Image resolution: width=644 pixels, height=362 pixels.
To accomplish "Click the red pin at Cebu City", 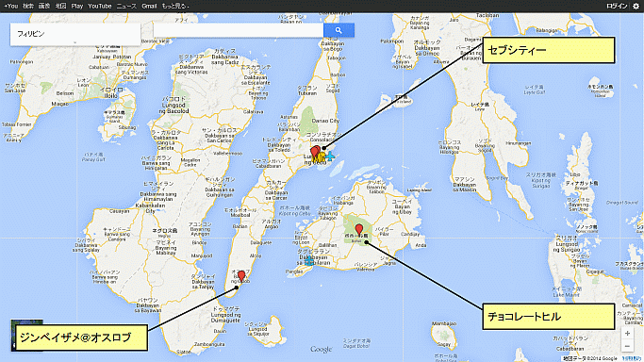I will [315, 152].
